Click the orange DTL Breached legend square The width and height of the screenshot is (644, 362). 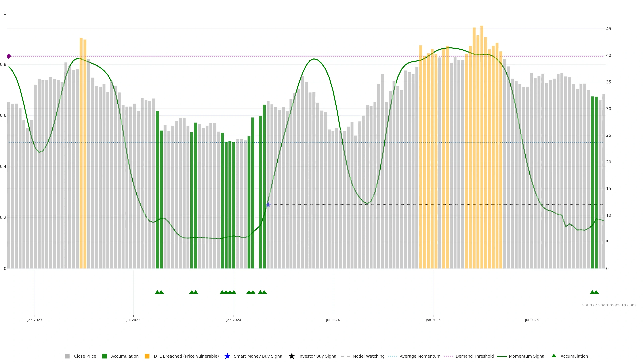pyautogui.click(x=147, y=356)
